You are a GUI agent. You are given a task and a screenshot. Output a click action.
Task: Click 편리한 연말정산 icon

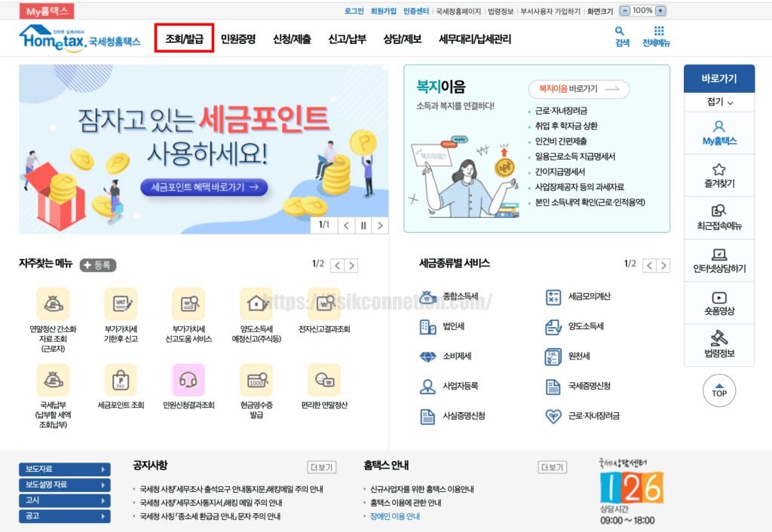coord(324,380)
